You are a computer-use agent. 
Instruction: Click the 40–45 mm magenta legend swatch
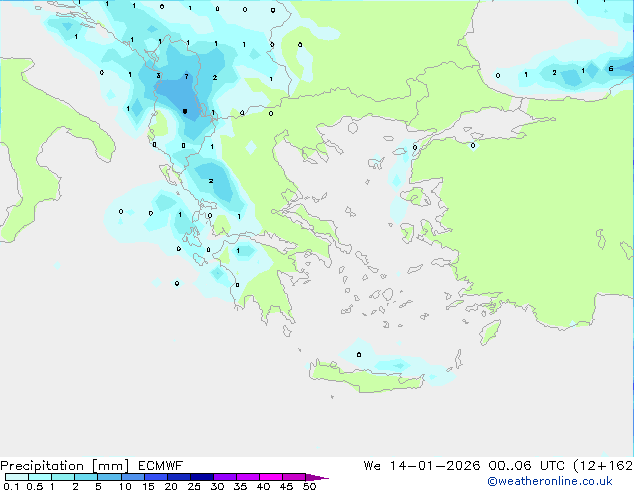coord(271,477)
